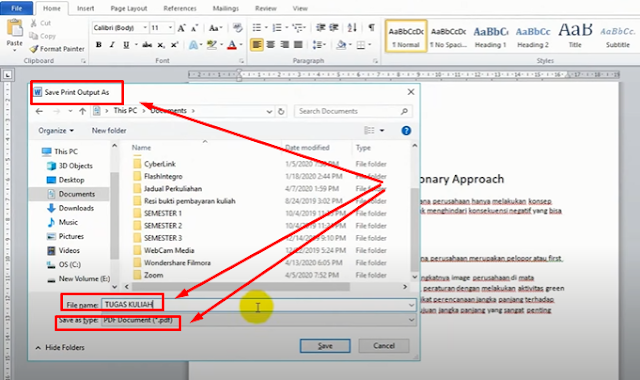This screenshot has height=380, width=640.
Task: Open Line Spacing options
Action: point(318,44)
